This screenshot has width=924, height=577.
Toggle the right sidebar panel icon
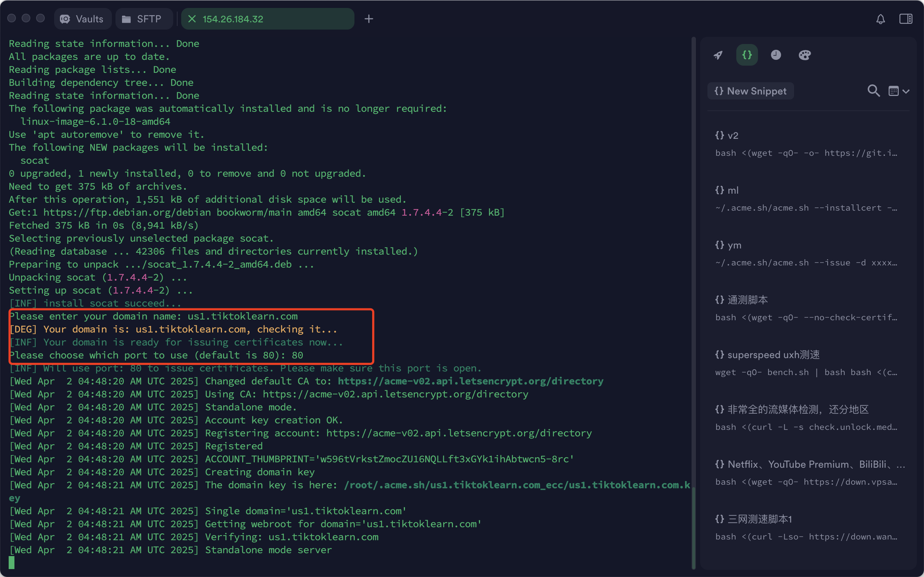point(906,19)
